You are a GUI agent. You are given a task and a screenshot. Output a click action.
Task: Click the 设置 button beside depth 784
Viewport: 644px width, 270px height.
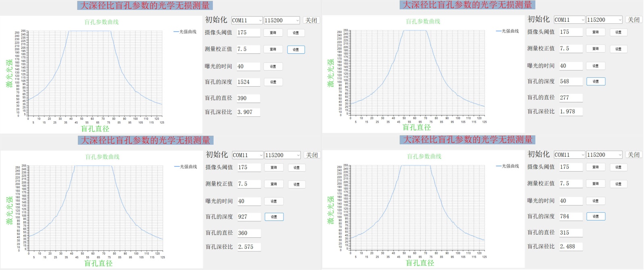tap(596, 216)
